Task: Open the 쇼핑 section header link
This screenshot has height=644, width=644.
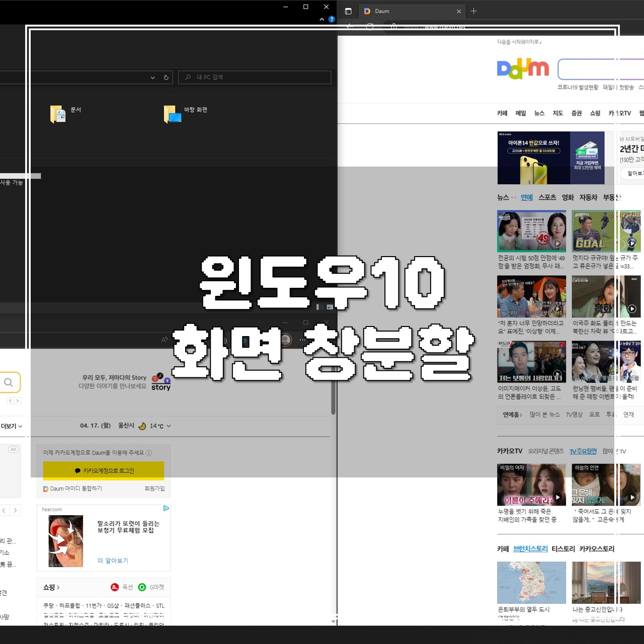Action: [x=51, y=587]
